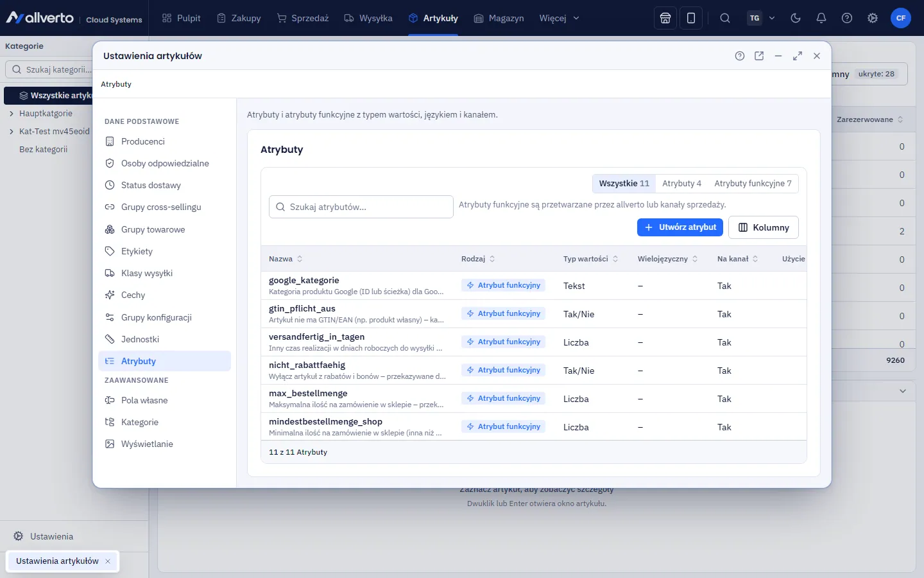This screenshot has width=924, height=578.
Task: Sort table by Nazwa column
Action: pos(286,259)
